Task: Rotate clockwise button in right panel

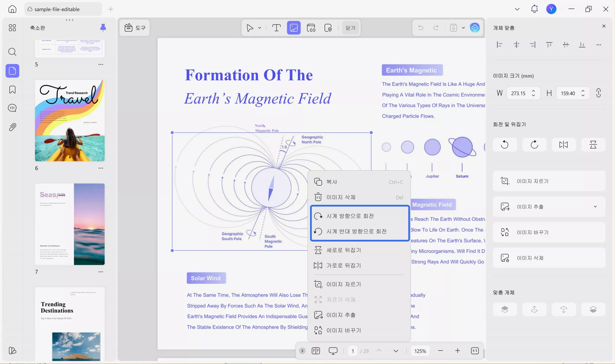Action: (x=534, y=145)
